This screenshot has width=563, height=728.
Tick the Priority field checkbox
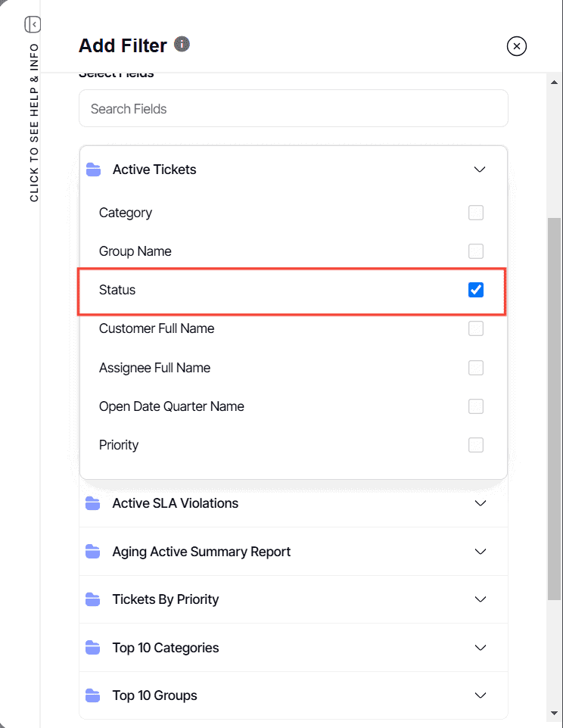click(x=476, y=445)
